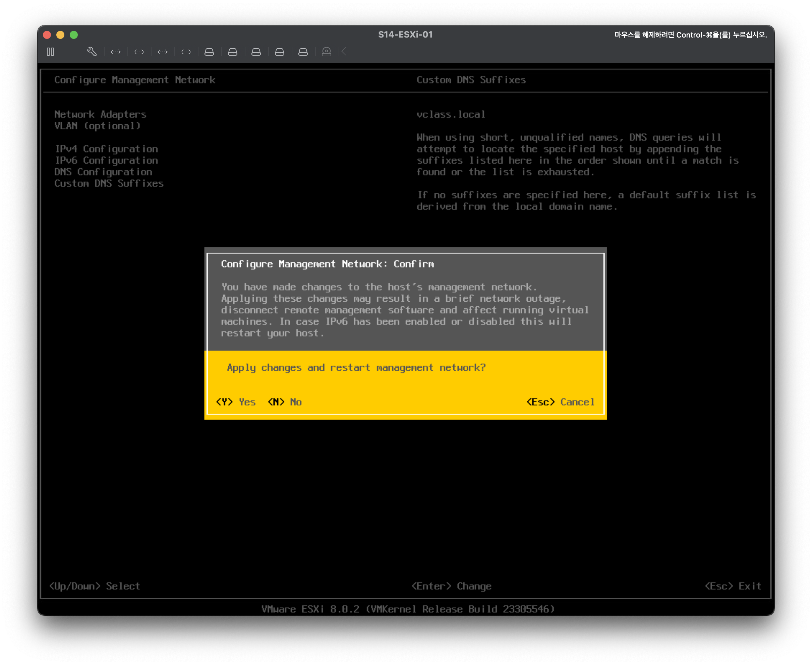Pause the virtual machine
Image resolution: width=812 pixels, height=665 pixels.
tap(50, 52)
